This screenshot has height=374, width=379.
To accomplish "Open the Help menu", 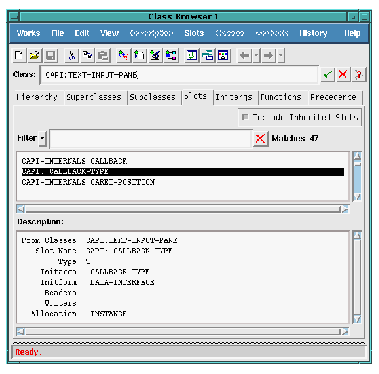I will pos(352,33).
